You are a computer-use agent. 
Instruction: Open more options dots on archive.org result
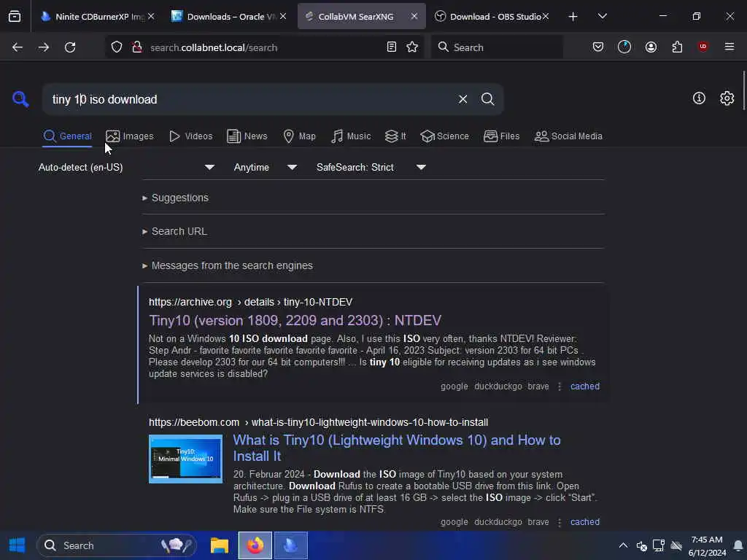coord(560,386)
